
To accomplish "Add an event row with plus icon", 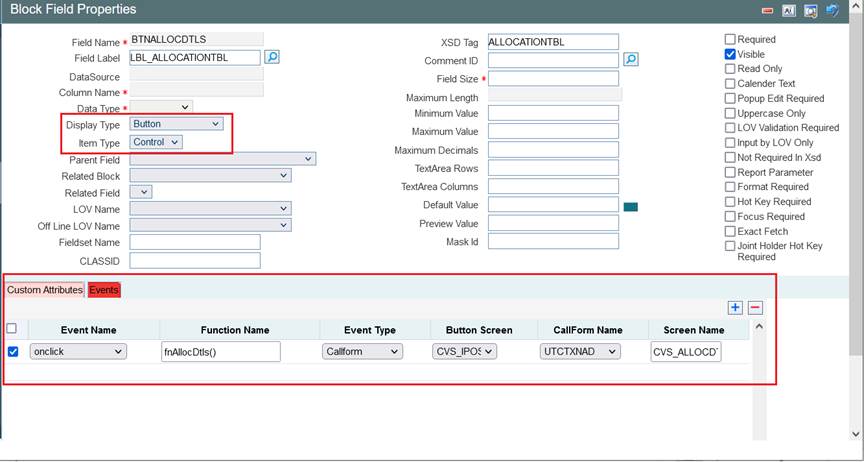I will pyautogui.click(x=735, y=308).
